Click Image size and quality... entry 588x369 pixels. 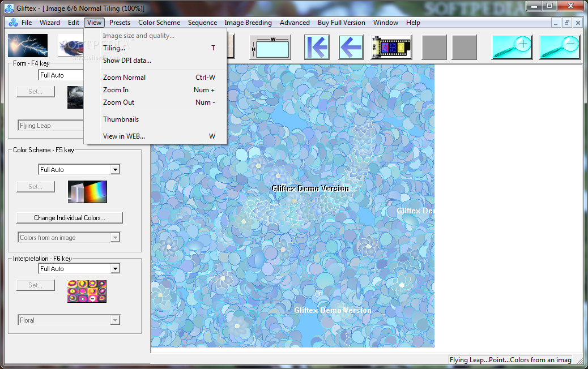click(155, 36)
